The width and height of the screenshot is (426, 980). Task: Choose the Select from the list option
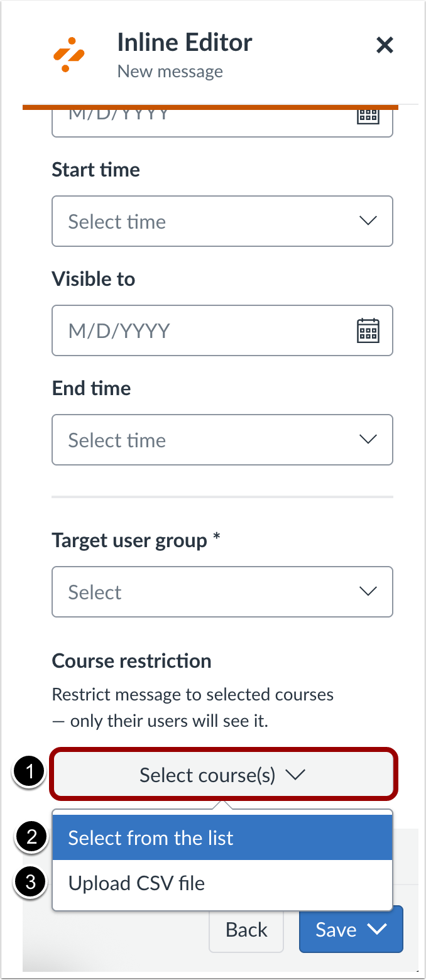(x=222, y=837)
